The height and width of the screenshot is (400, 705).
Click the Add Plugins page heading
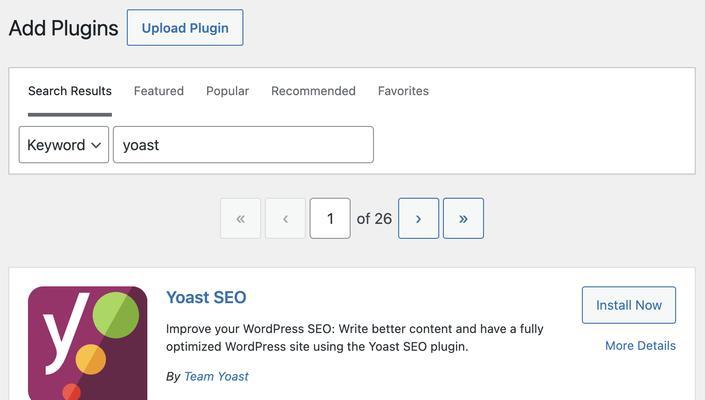click(63, 28)
